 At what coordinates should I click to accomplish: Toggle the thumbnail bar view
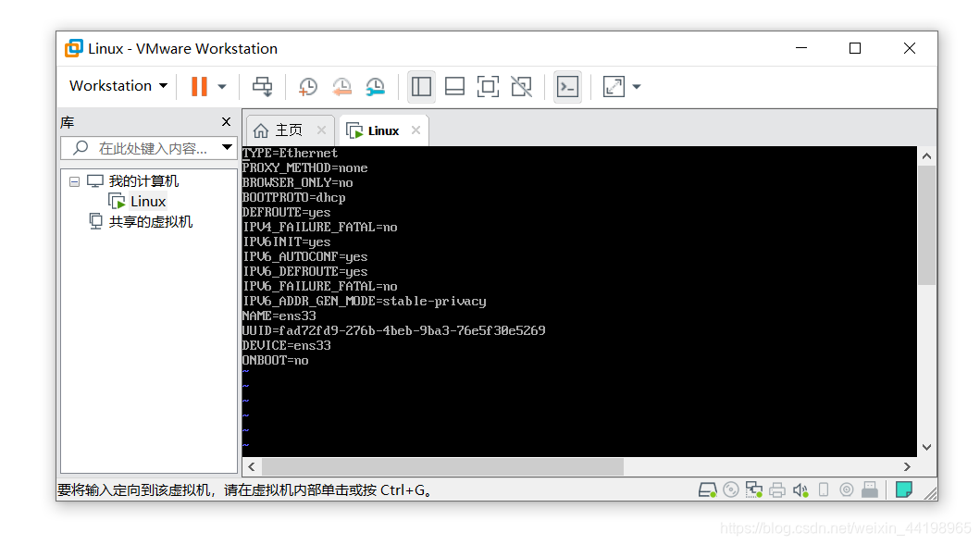454,86
